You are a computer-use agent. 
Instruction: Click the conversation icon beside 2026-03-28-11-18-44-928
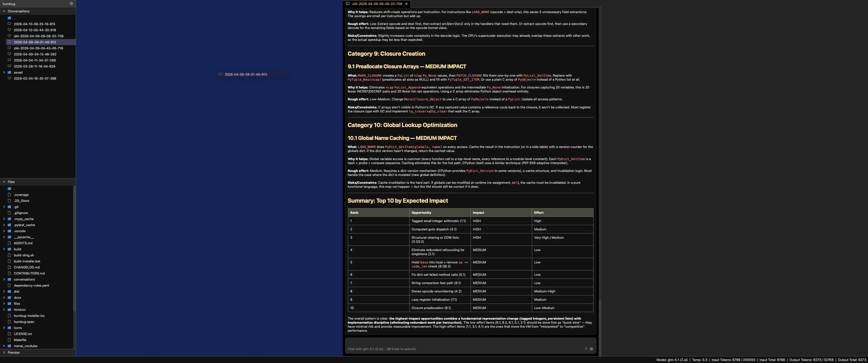click(x=9, y=66)
